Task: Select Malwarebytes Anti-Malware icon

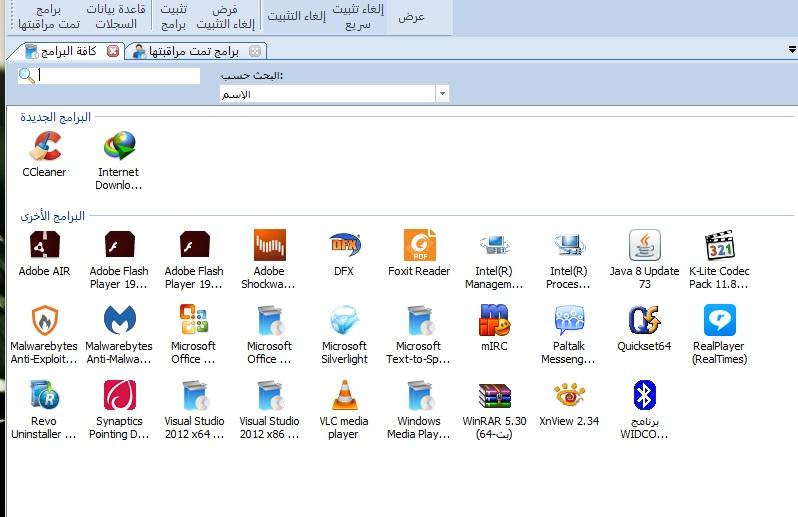Action: [x=120, y=320]
